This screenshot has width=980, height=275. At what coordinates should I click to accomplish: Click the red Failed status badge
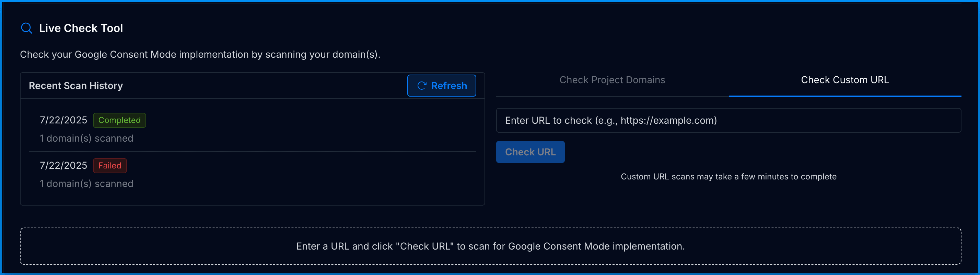[109, 166]
